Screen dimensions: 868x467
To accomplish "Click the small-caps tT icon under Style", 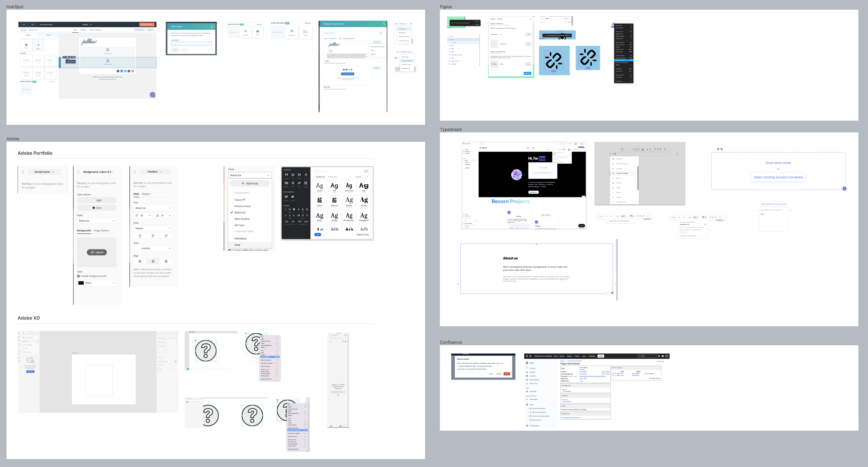I will [x=166, y=236].
